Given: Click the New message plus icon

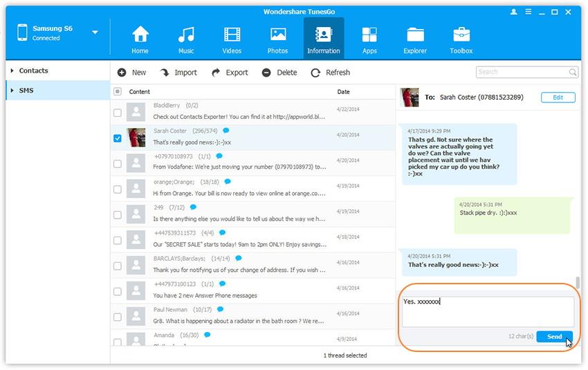Looking at the screenshot, I should point(122,73).
